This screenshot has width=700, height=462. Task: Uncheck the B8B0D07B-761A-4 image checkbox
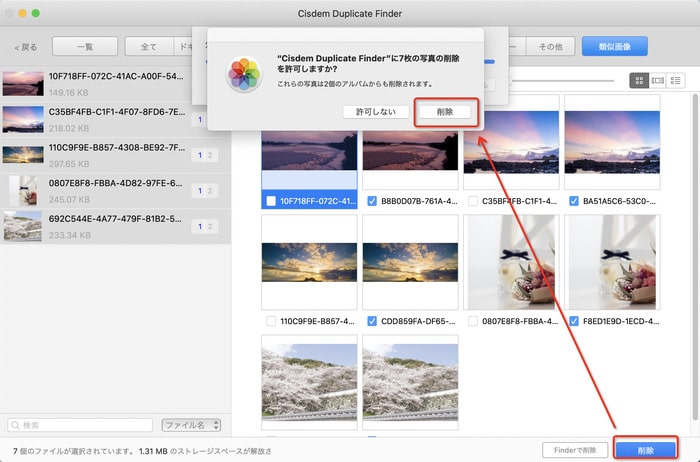[372, 201]
